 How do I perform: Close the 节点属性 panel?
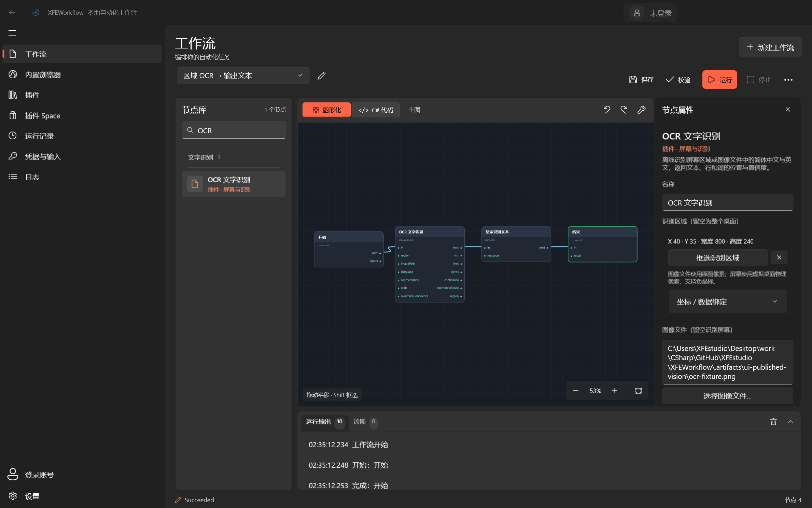pyautogui.click(x=788, y=110)
